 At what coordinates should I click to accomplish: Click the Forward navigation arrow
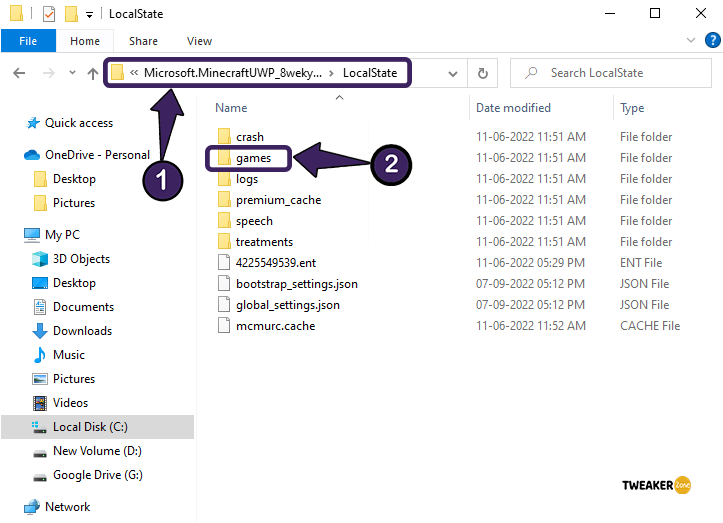pos(49,73)
